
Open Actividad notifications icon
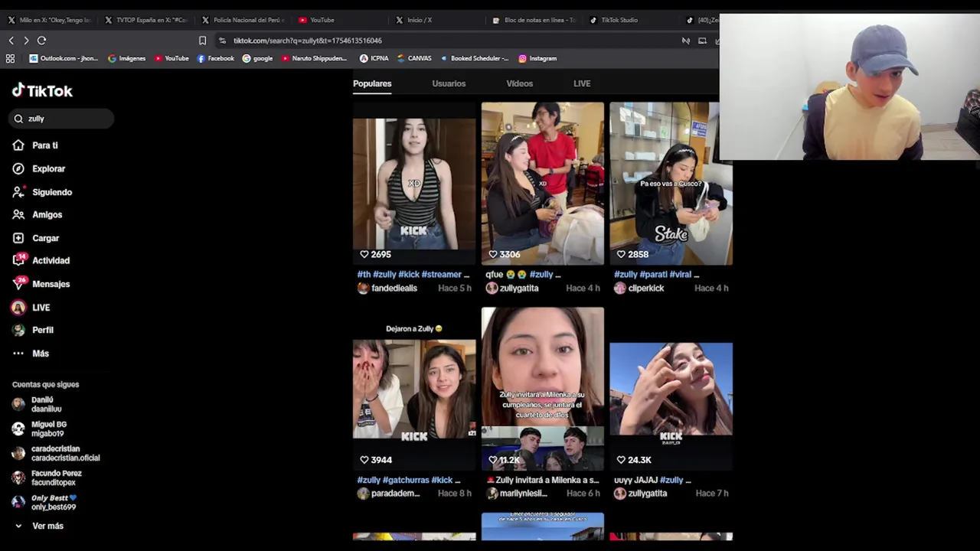click(18, 260)
